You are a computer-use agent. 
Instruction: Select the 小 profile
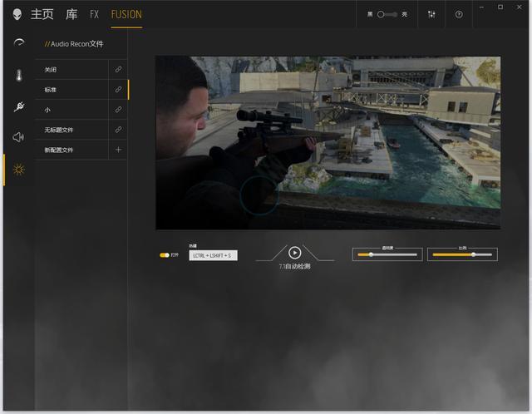pos(71,110)
